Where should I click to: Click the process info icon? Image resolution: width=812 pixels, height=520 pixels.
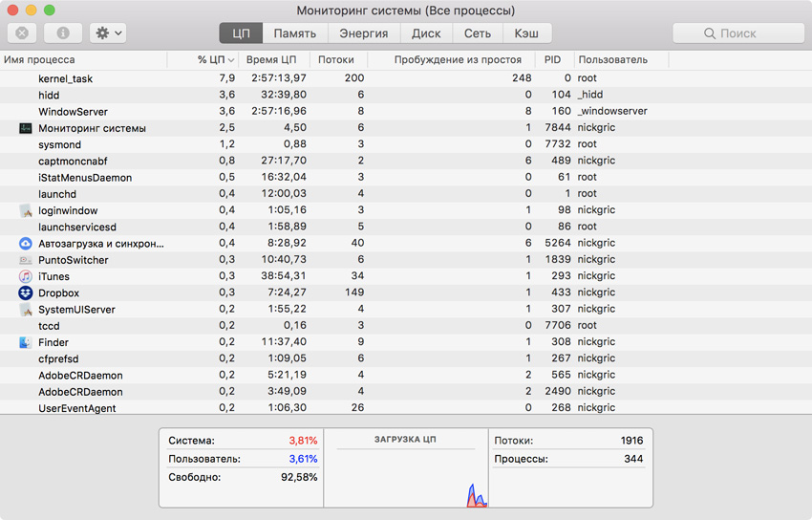[63, 32]
